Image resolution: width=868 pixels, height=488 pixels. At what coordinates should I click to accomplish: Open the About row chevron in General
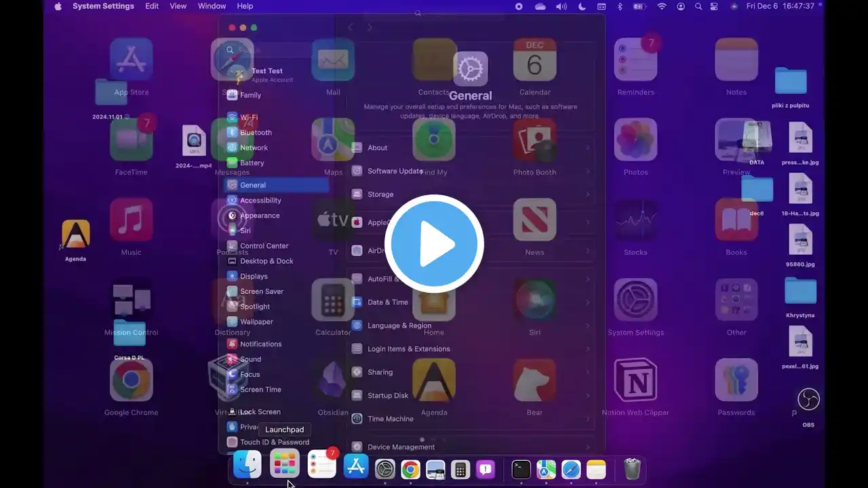(x=588, y=148)
